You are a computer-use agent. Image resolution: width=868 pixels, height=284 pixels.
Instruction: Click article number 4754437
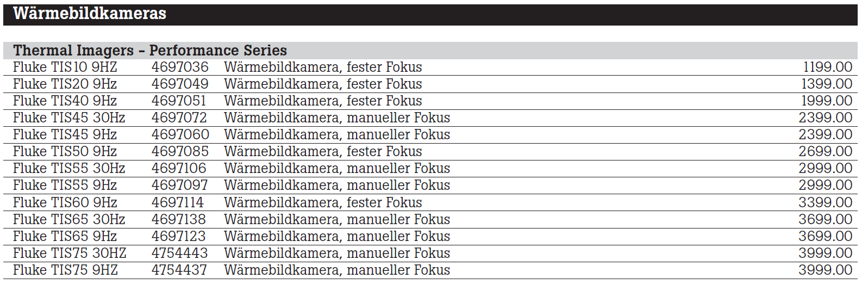point(179,270)
